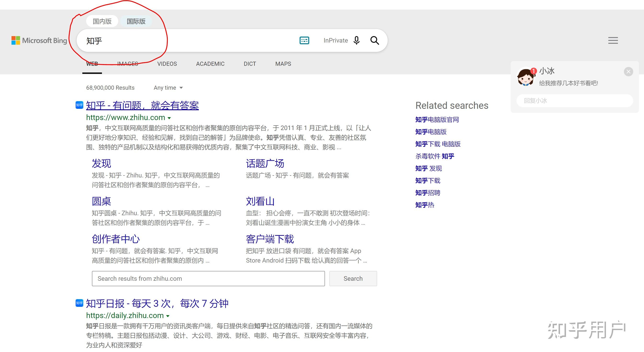Click 小冰 message 给我推荐几本好书看吧!
The height and width of the screenshot is (352, 644).
coord(569,83)
